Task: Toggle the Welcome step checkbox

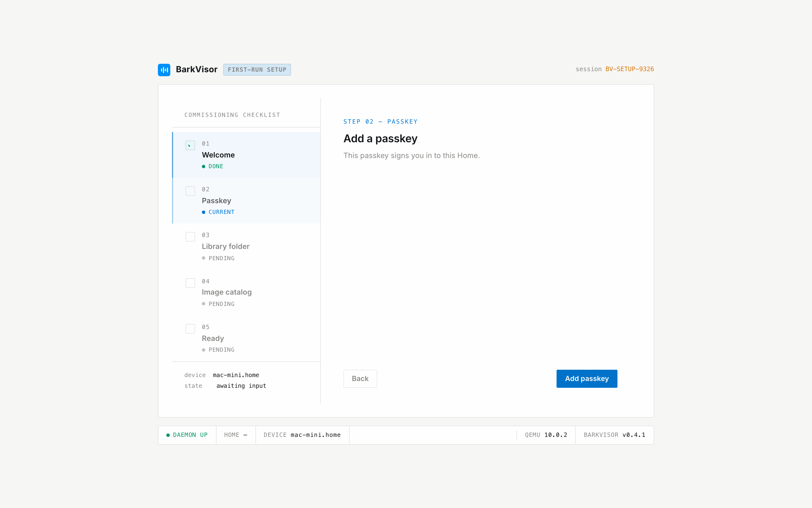Action: pyautogui.click(x=190, y=145)
